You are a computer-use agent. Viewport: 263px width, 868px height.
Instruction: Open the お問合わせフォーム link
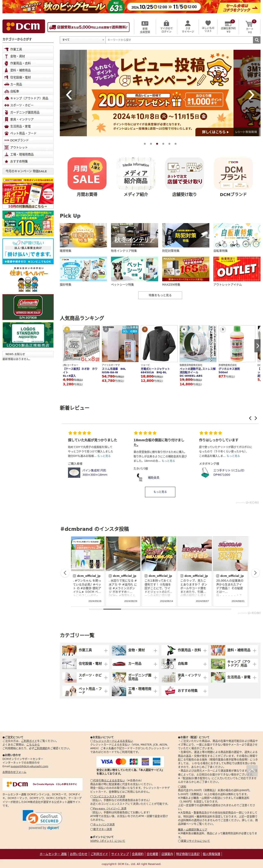(x=15, y=772)
